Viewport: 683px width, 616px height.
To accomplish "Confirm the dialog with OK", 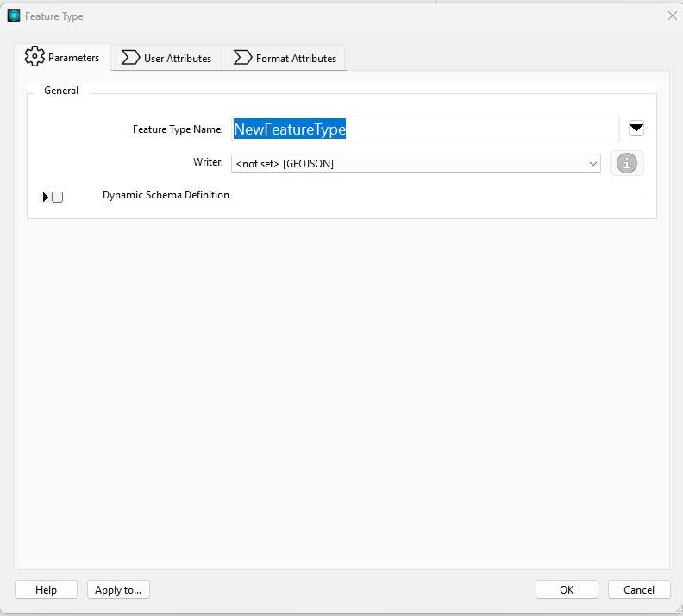I will click(567, 589).
